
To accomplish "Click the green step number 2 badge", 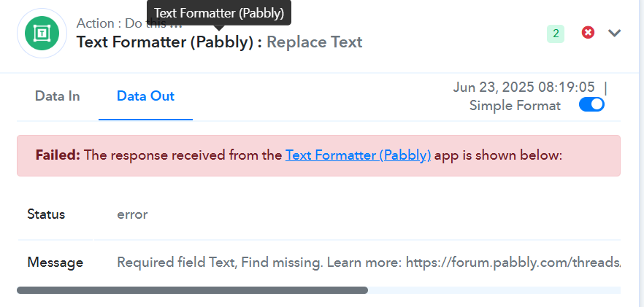I will tap(555, 34).
